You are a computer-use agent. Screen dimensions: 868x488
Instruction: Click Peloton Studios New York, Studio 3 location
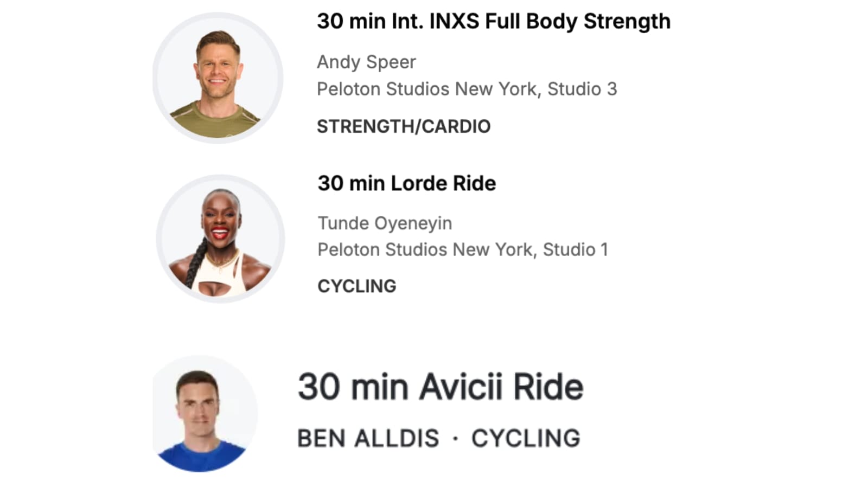tap(467, 89)
